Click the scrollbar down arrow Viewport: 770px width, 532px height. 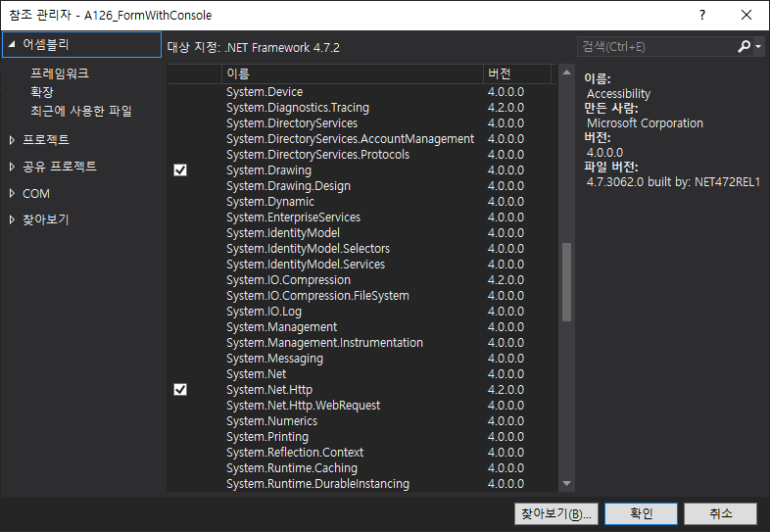pos(566,483)
